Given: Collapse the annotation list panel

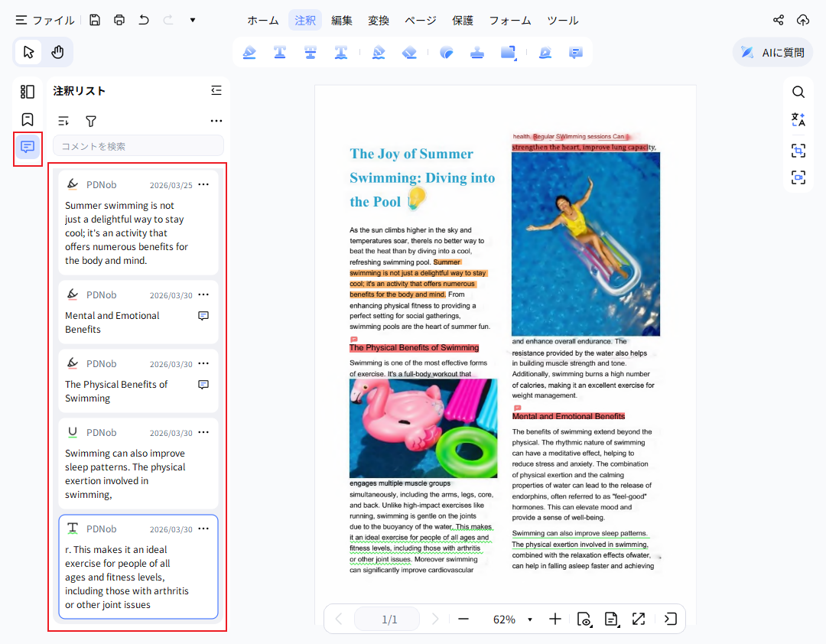Looking at the screenshot, I should coord(216,91).
